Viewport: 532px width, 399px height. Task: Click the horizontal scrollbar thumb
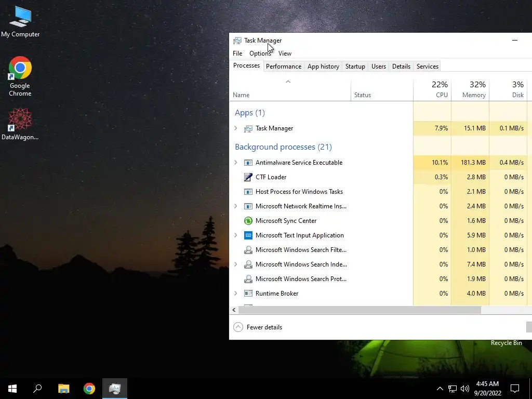(x=360, y=310)
